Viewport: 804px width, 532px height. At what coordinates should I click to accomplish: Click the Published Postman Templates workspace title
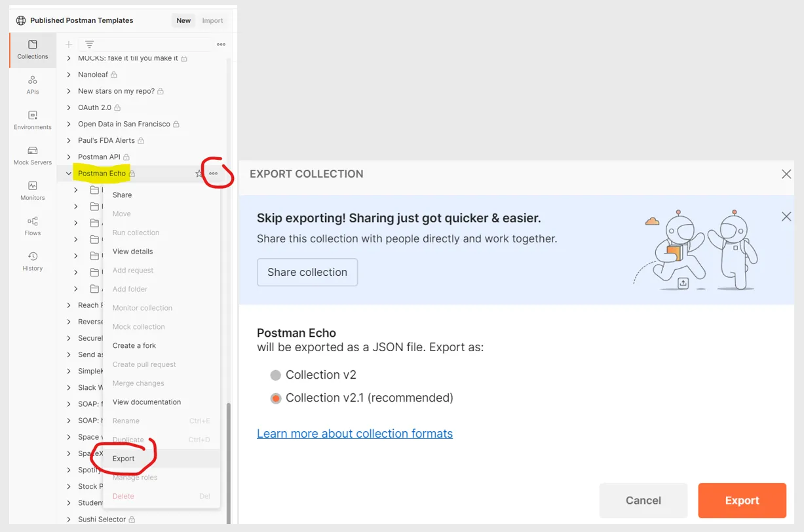pyautogui.click(x=81, y=20)
